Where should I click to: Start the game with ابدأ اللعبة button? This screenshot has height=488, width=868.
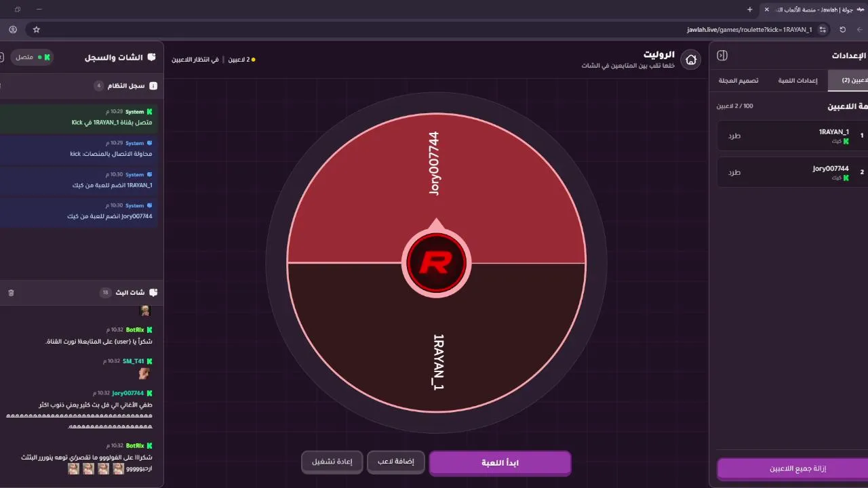(x=500, y=463)
